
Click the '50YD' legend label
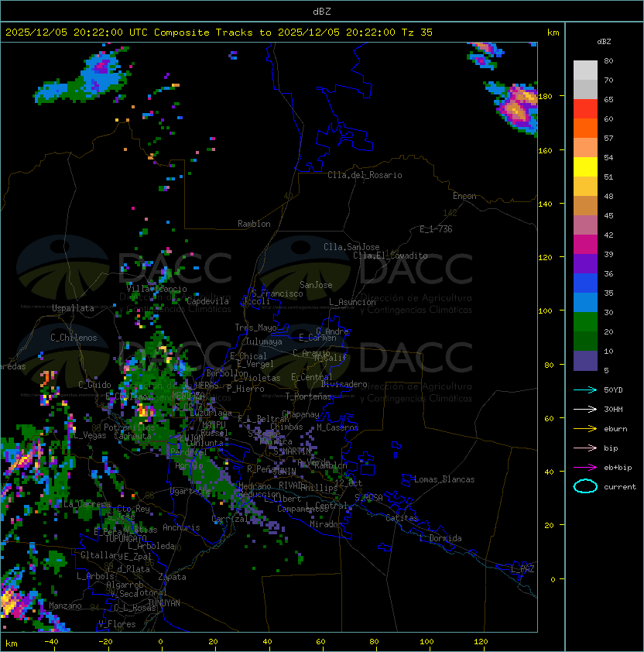[613, 389]
